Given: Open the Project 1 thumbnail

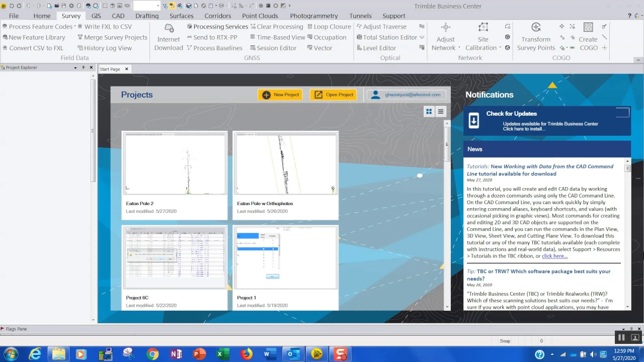Looking at the screenshot, I should point(286,258).
